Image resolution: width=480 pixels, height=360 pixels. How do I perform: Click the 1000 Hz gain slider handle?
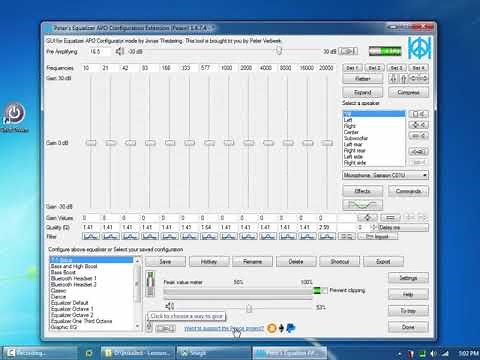tap(229, 143)
